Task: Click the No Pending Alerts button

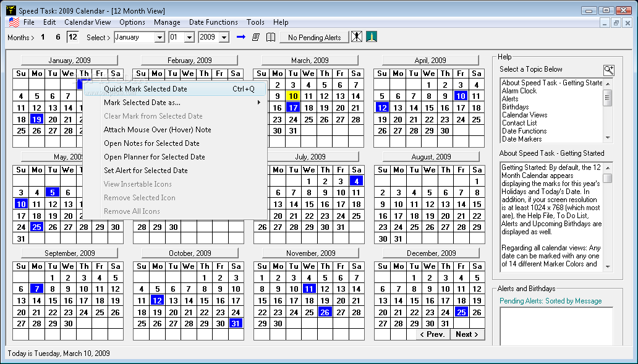Action: [314, 38]
